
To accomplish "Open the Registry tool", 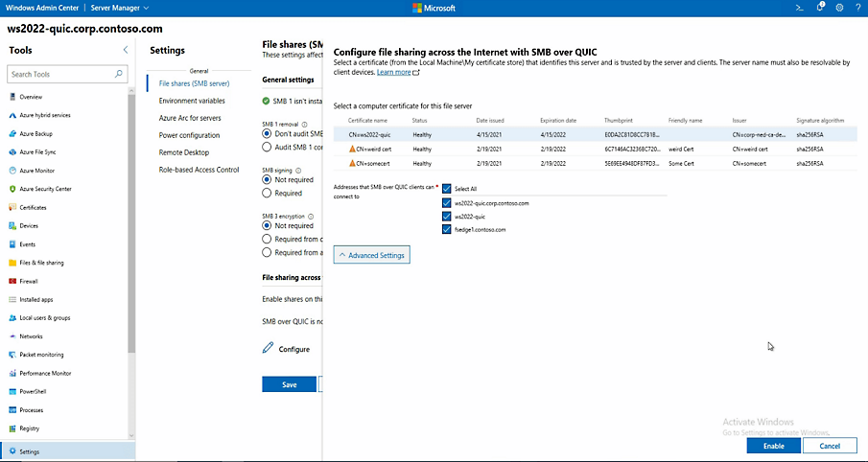I will pyautogui.click(x=29, y=428).
